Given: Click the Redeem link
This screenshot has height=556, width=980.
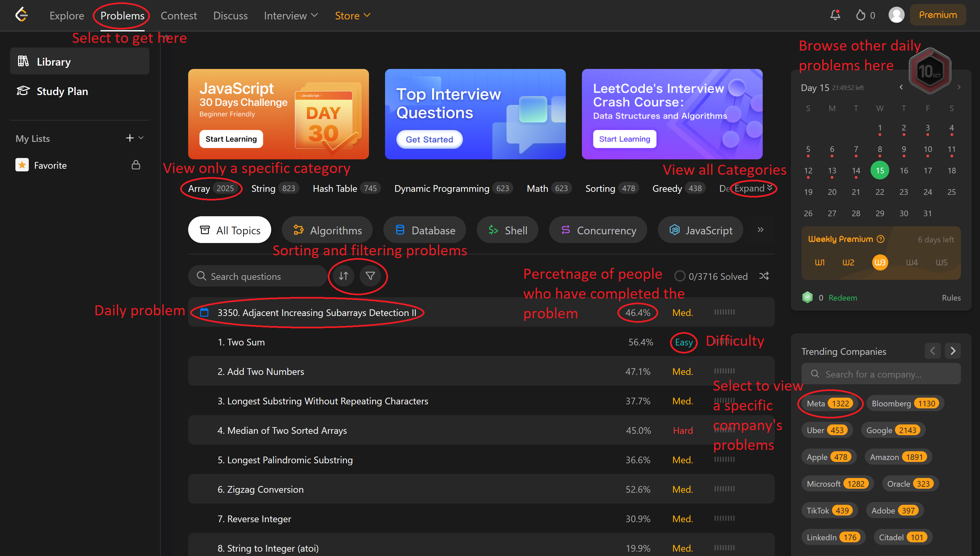Looking at the screenshot, I should coord(842,298).
